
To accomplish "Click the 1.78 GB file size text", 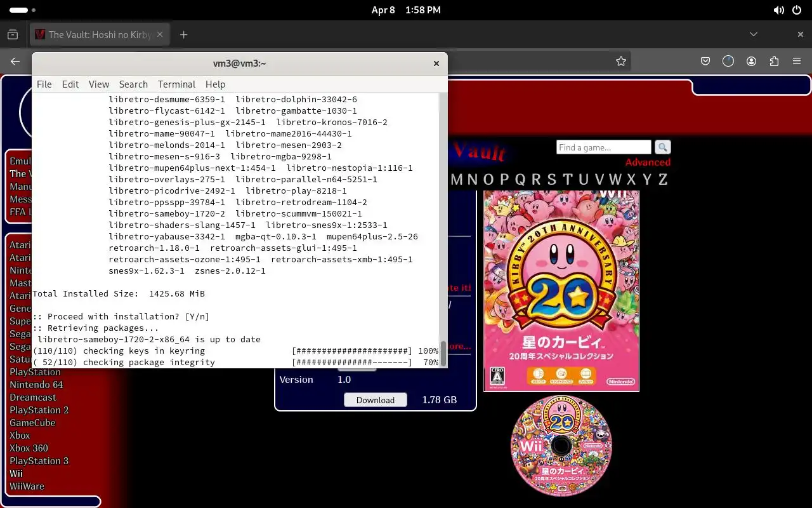I will 440,400.
